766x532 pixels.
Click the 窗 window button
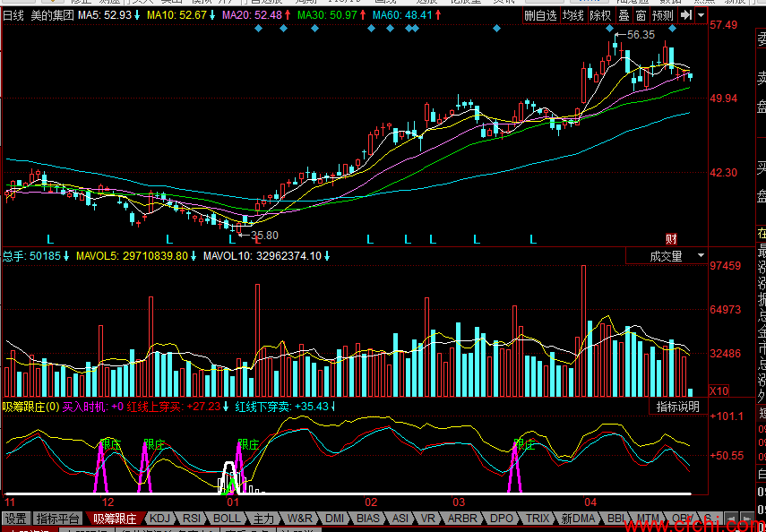click(x=641, y=15)
